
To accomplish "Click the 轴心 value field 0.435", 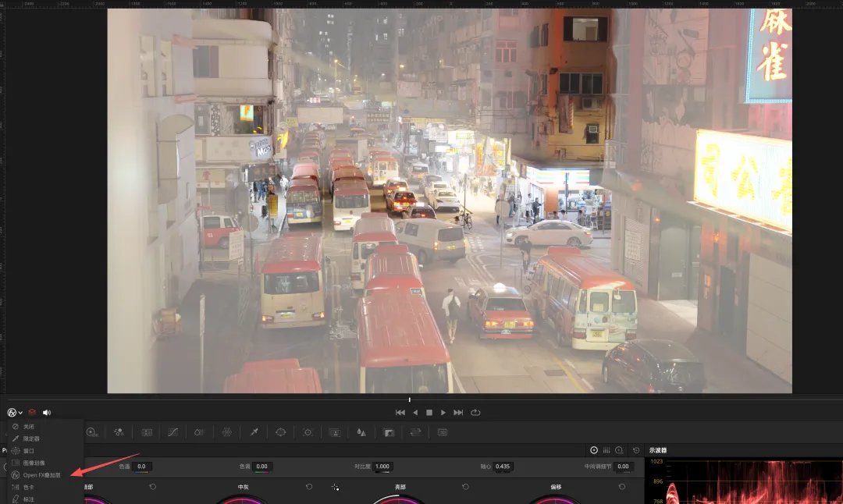I will [503, 467].
